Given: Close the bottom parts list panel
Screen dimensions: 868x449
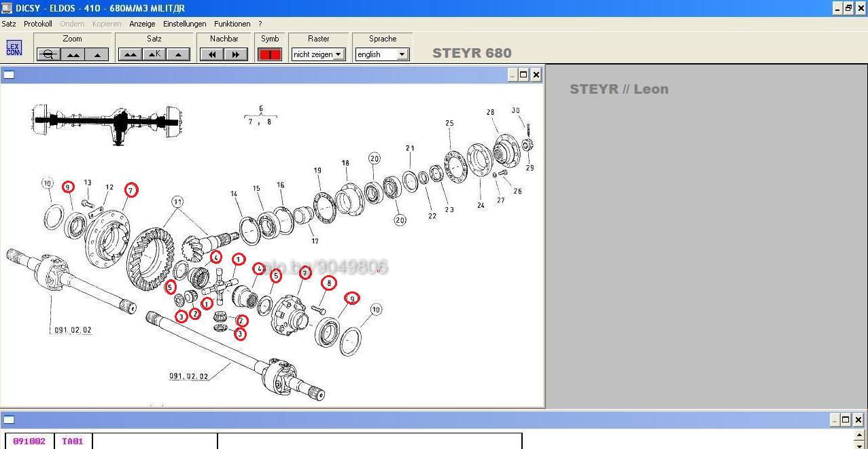Looking at the screenshot, I should coord(858,419).
